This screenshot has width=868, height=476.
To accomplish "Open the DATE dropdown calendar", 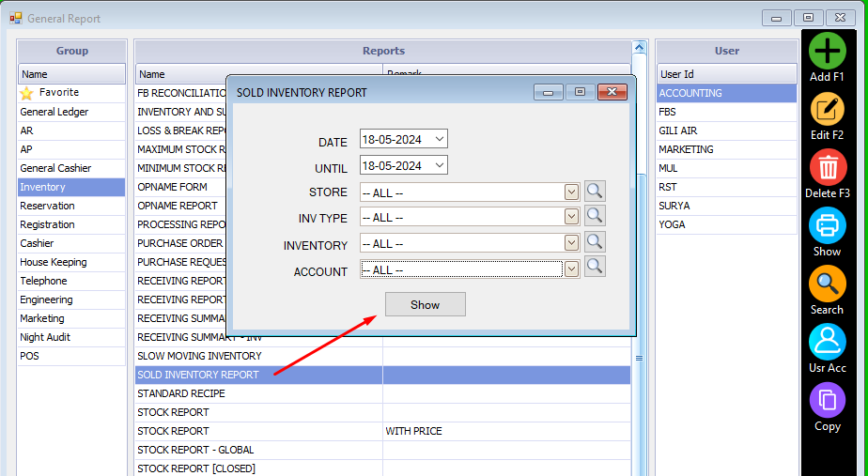I will (440, 139).
